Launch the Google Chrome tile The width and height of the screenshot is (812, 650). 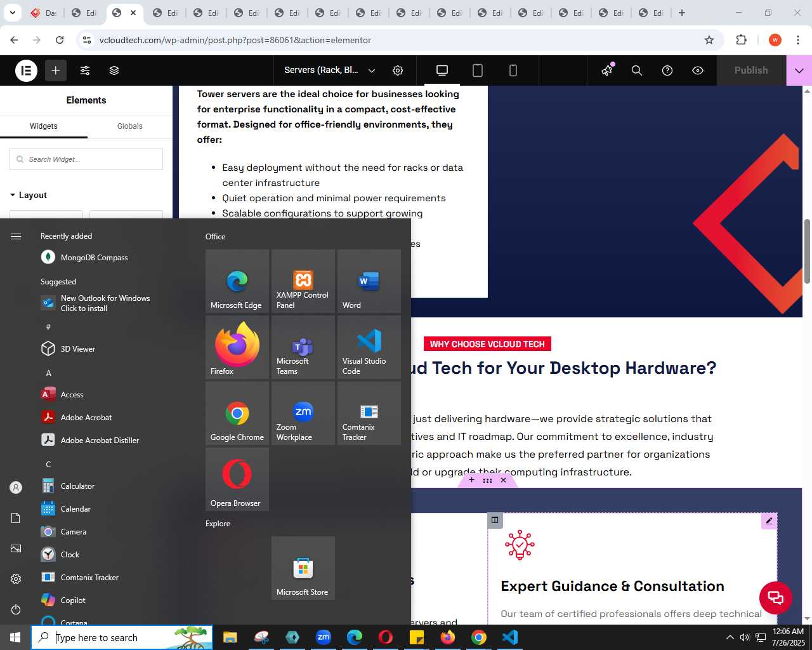[237, 413]
